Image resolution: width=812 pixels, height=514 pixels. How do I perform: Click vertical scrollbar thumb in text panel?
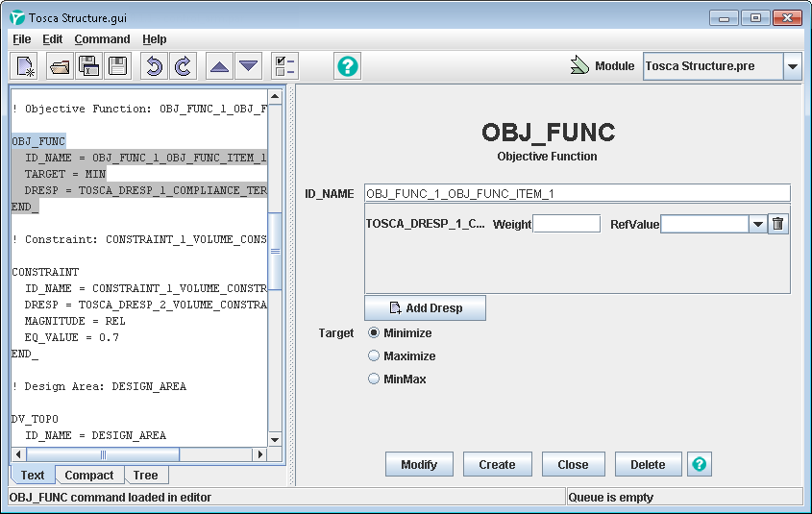(x=275, y=251)
